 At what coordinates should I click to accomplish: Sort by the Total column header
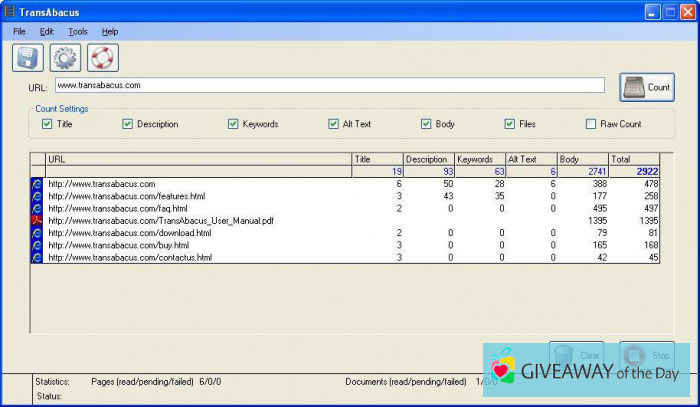click(x=634, y=159)
